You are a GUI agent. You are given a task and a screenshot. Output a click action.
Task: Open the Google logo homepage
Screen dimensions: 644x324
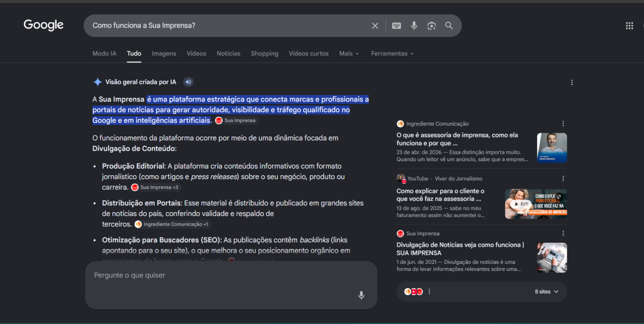(43, 25)
